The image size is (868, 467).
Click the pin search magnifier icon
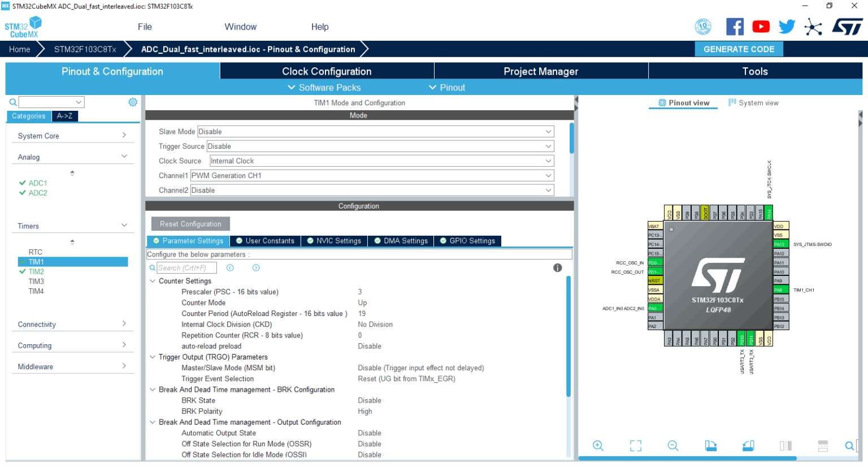[849, 446]
